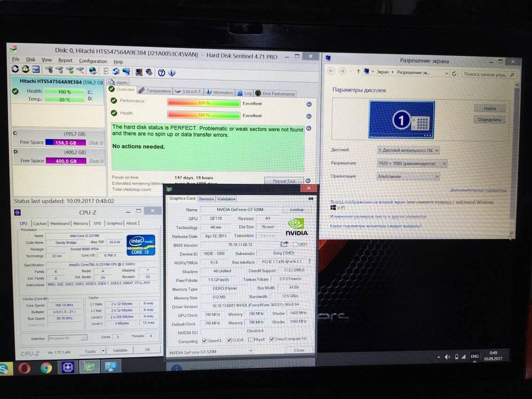This screenshot has height=399, width=532.
Task: Click the D: Free Space 400,0 GB bar
Action: pos(66,161)
